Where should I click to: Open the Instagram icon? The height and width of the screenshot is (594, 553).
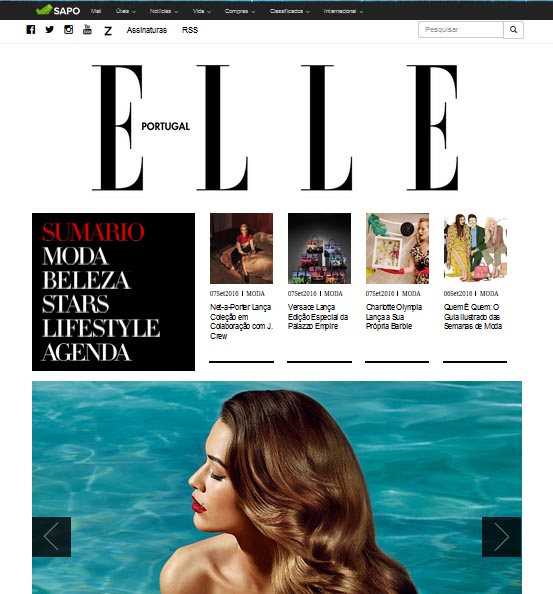69,30
